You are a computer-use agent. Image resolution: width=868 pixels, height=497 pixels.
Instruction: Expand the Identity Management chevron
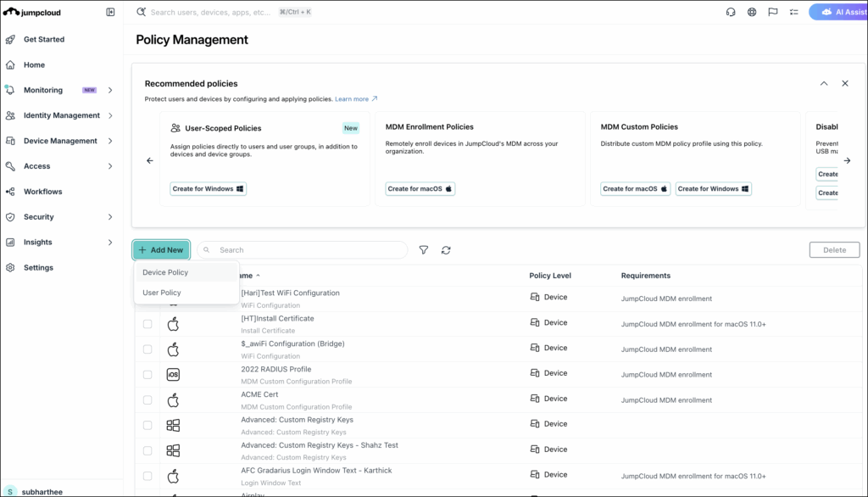point(110,115)
